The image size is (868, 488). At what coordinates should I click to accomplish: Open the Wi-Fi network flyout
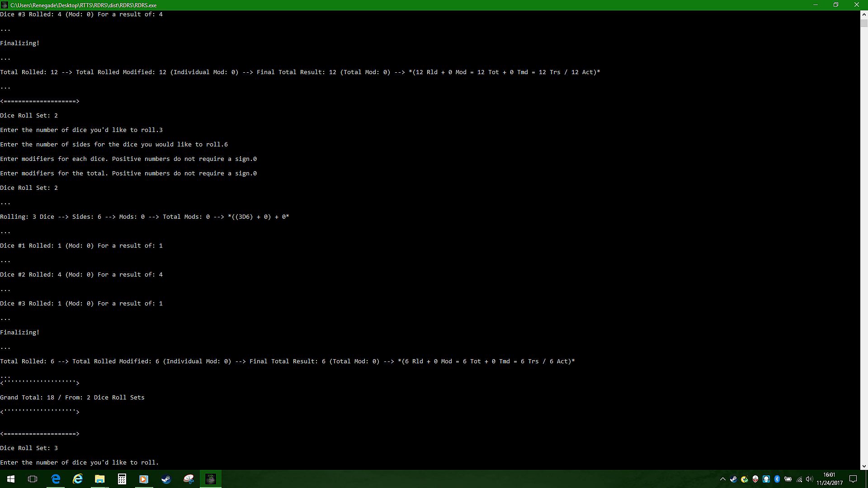point(799,479)
